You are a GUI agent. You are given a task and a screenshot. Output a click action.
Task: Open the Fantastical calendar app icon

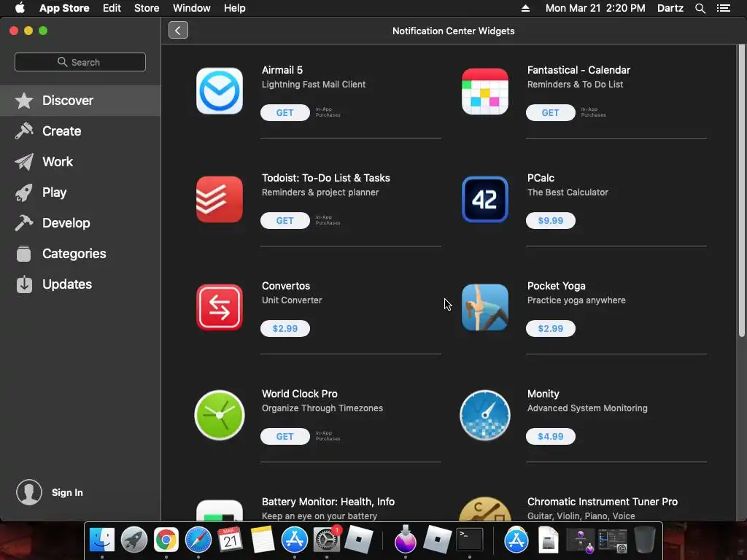[x=484, y=91]
